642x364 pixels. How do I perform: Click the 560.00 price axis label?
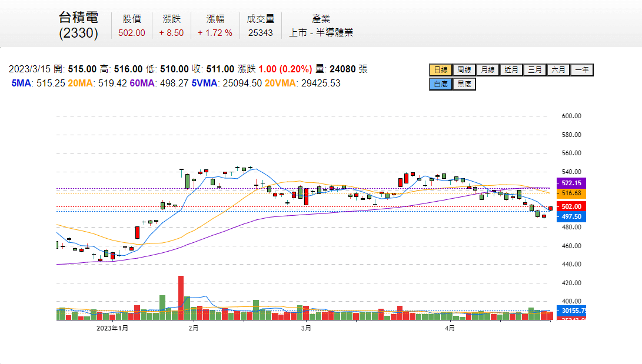pyautogui.click(x=571, y=153)
